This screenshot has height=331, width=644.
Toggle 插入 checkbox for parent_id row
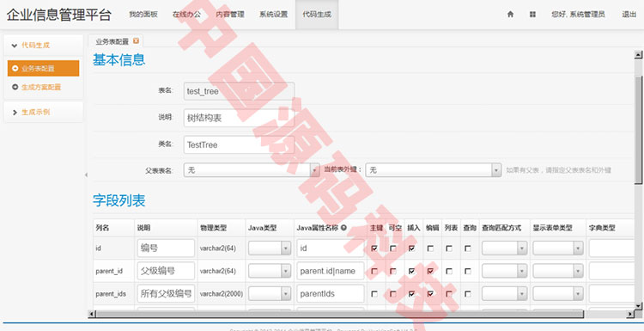click(x=411, y=271)
